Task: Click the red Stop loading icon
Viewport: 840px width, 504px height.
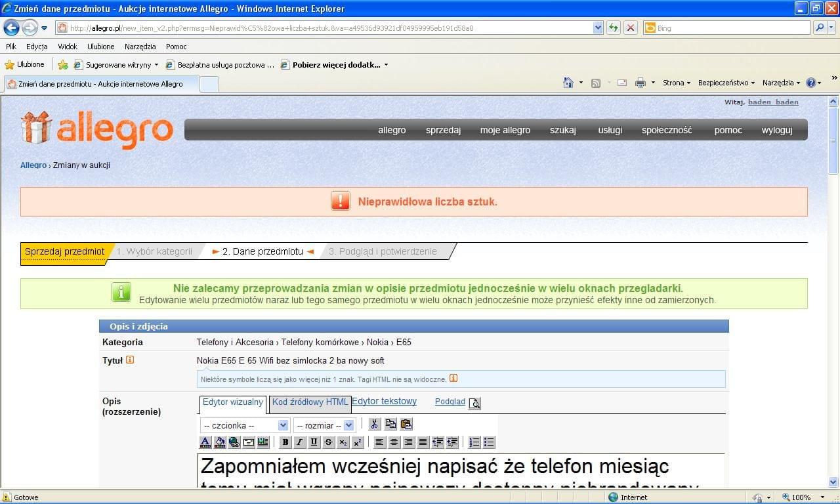Action: [630, 28]
